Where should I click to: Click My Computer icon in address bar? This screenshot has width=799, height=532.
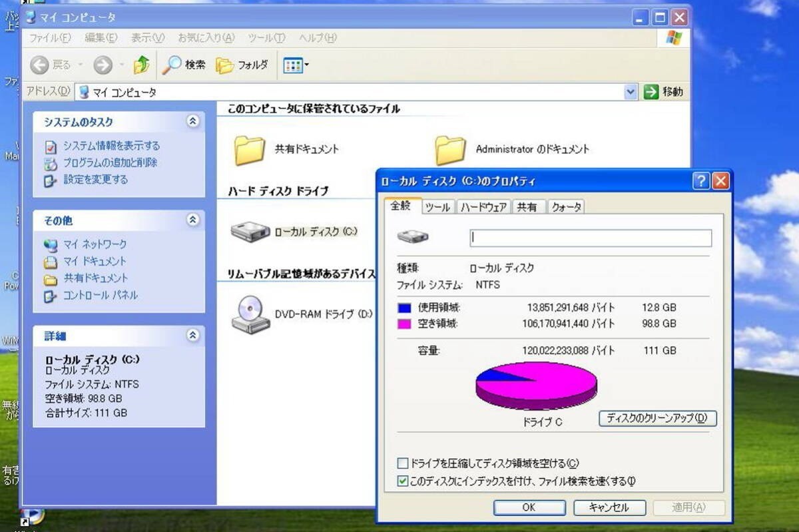[x=85, y=92]
